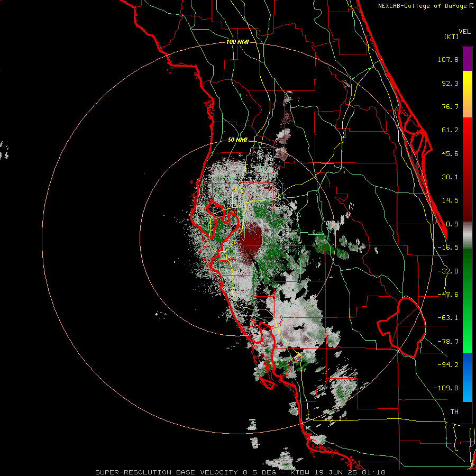Click the VEL label above the color scale

(465, 31)
